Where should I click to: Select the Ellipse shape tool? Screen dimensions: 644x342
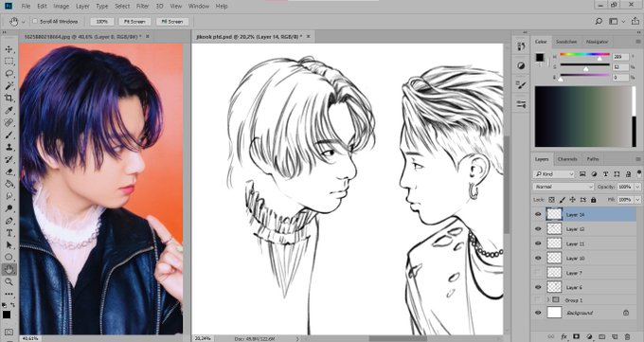(9, 258)
